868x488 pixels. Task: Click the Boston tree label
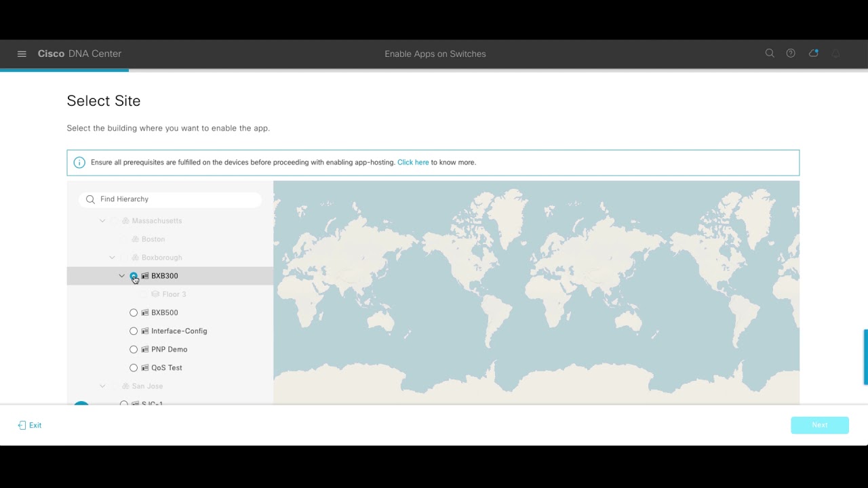[x=153, y=239]
